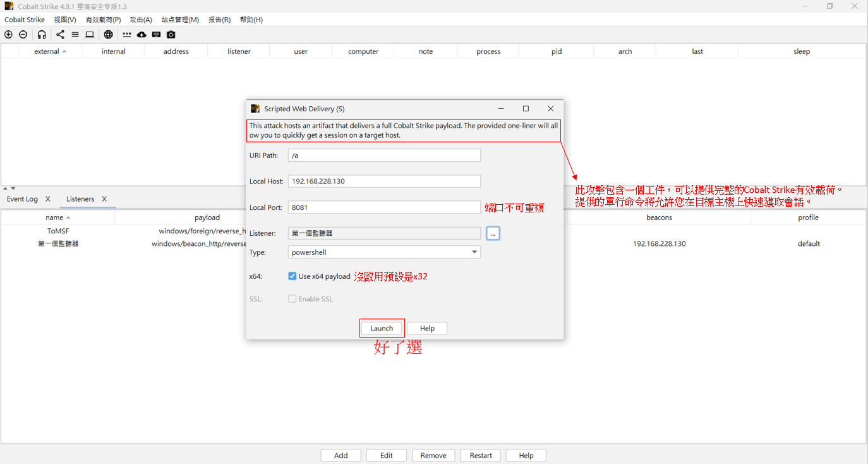Click the Add listener button

341,455
